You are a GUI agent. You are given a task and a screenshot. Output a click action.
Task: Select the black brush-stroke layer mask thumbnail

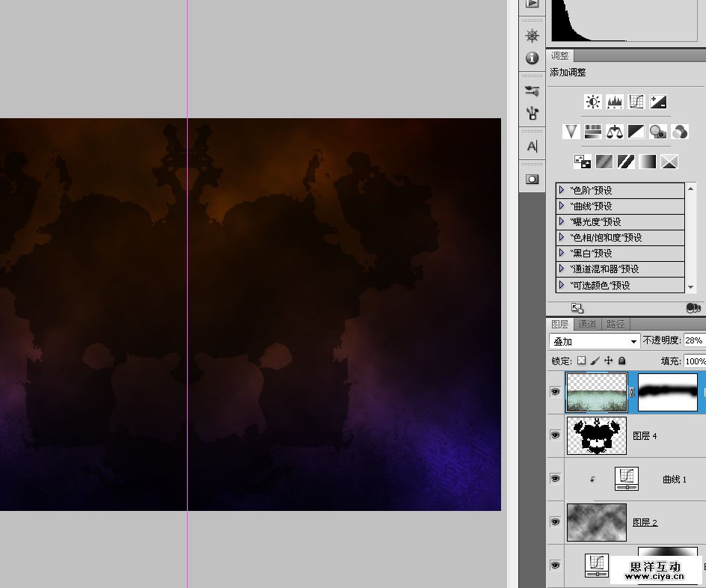(667, 391)
